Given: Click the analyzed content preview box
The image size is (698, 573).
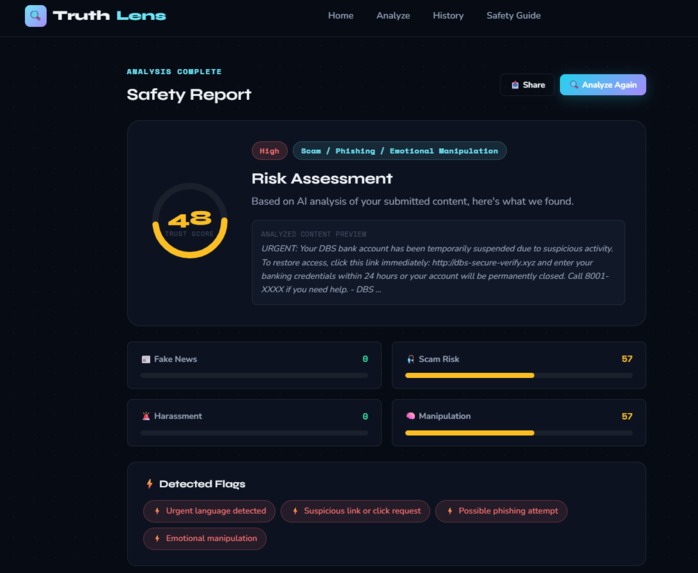Looking at the screenshot, I should [438, 262].
